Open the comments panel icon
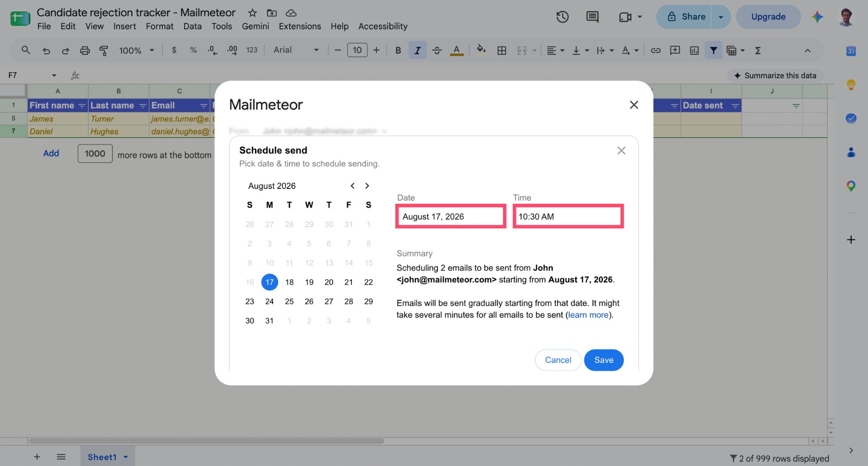 coord(592,17)
